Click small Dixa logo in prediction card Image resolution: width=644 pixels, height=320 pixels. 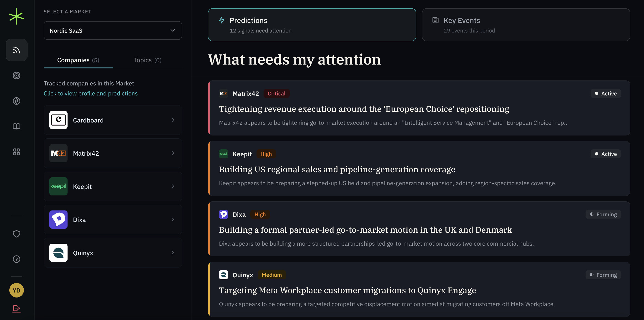[224, 214]
